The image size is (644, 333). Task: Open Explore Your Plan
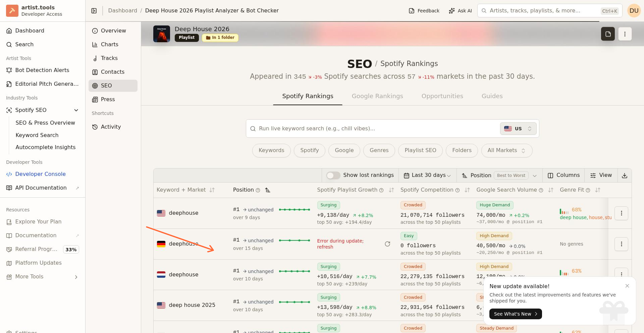point(43,221)
